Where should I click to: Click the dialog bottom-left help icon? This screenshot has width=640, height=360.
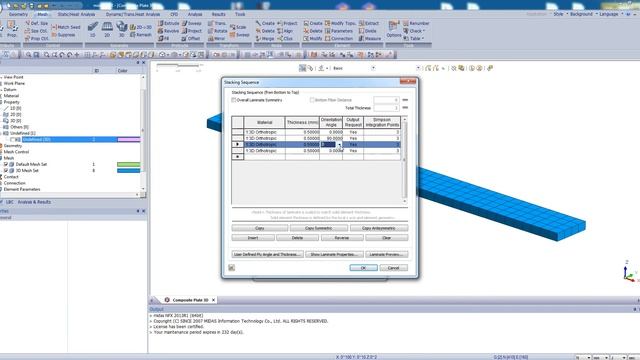click(x=231, y=268)
